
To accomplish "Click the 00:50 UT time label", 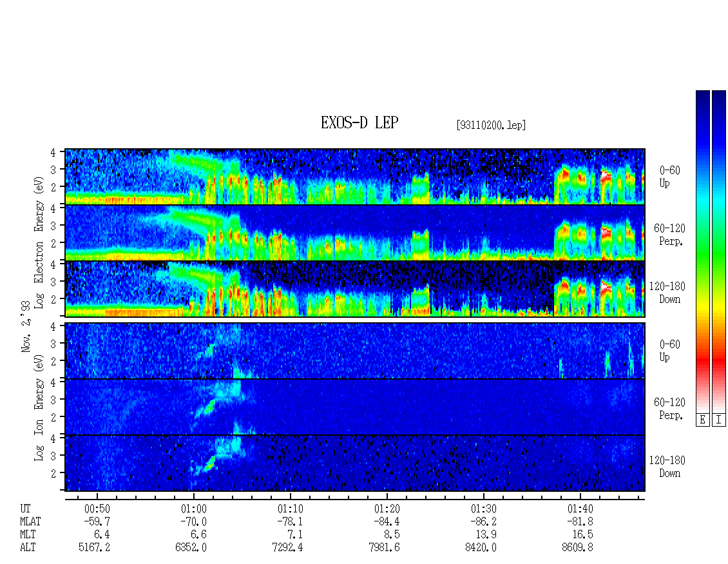I will [x=97, y=509].
